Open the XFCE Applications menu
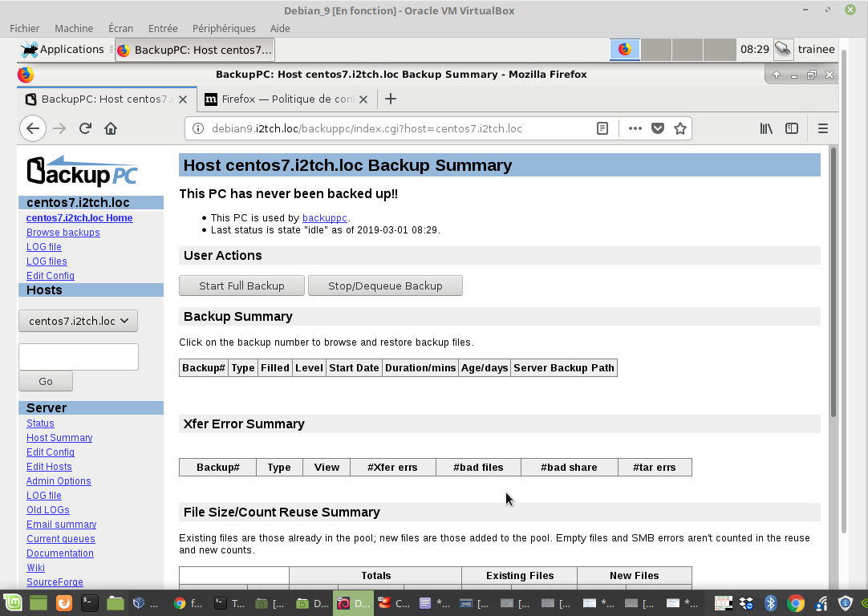The width and height of the screenshot is (868, 616). (63, 49)
